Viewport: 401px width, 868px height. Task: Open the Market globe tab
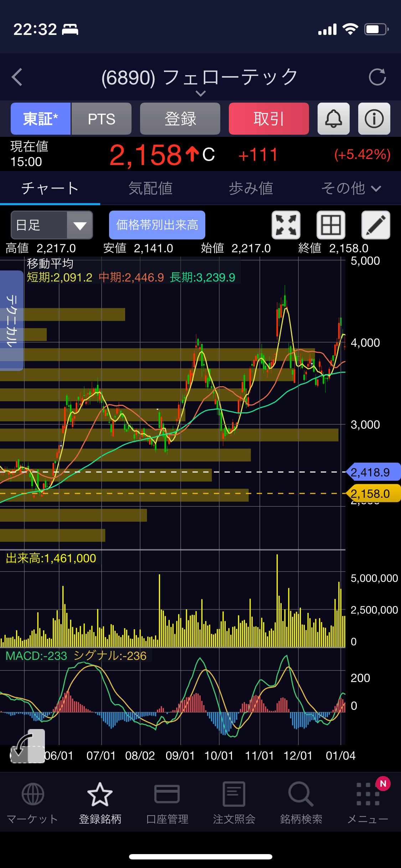click(x=32, y=804)
